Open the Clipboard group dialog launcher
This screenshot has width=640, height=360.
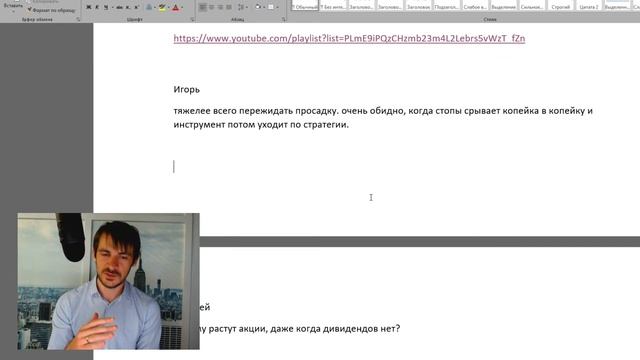pyautogui.click(x=78, y=19)
